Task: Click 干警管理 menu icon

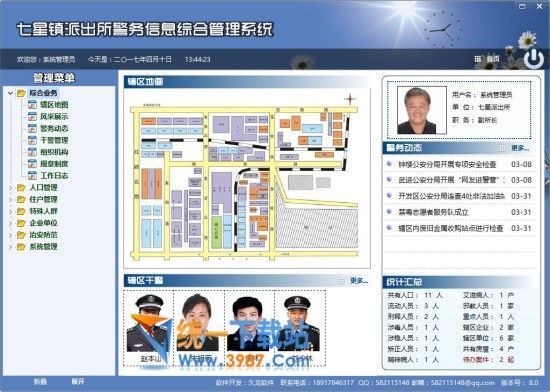Action: pos(32,140)
